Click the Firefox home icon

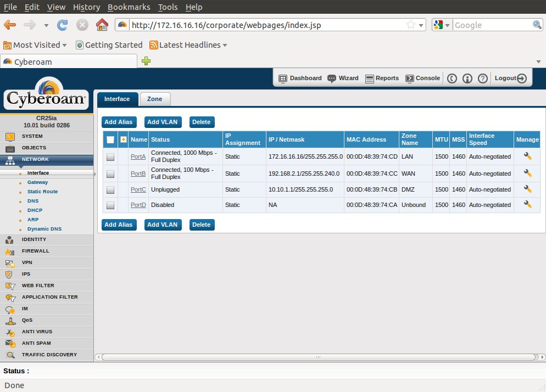pyautogui.click(x=102, y=25)
